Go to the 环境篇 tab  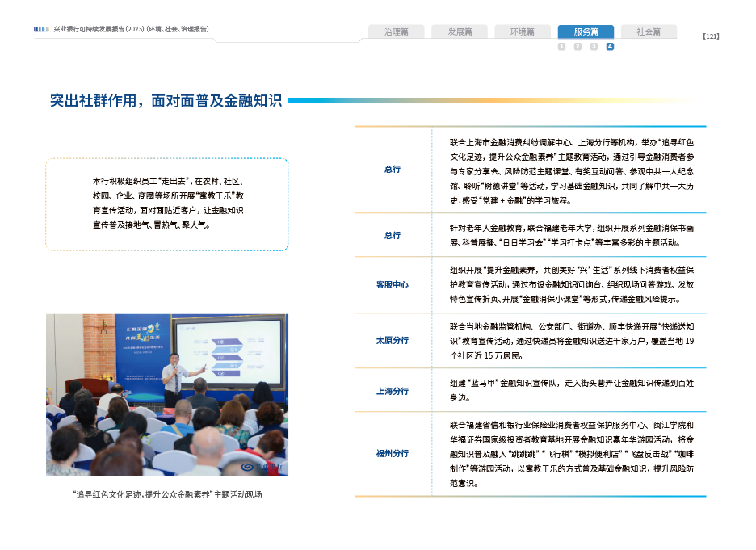pos(523,31)
